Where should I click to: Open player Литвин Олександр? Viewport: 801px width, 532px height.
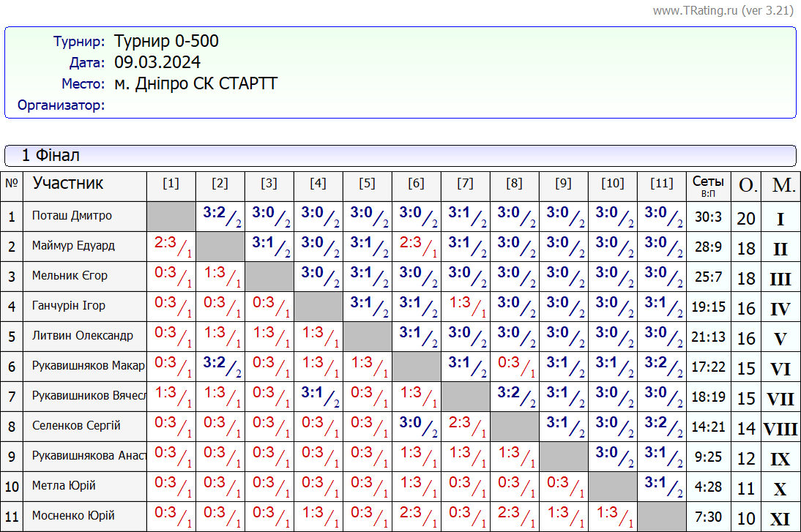click(82, 336)
